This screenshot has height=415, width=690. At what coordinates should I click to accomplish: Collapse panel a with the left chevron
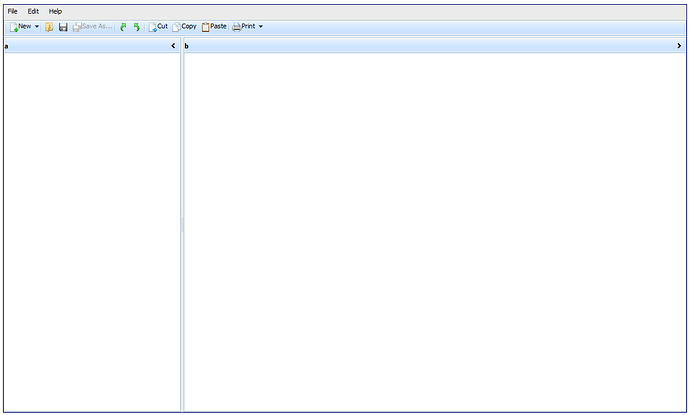coord(173,46)
